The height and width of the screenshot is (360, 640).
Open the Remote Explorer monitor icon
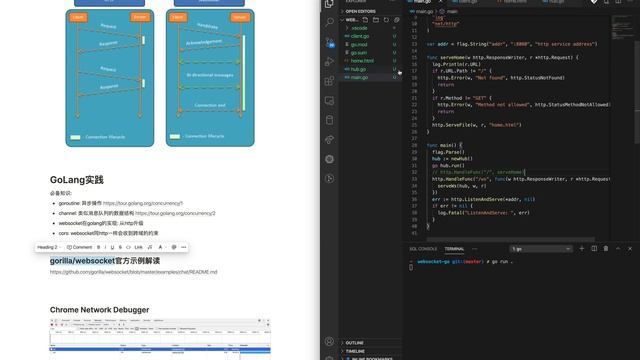(329, 100)
